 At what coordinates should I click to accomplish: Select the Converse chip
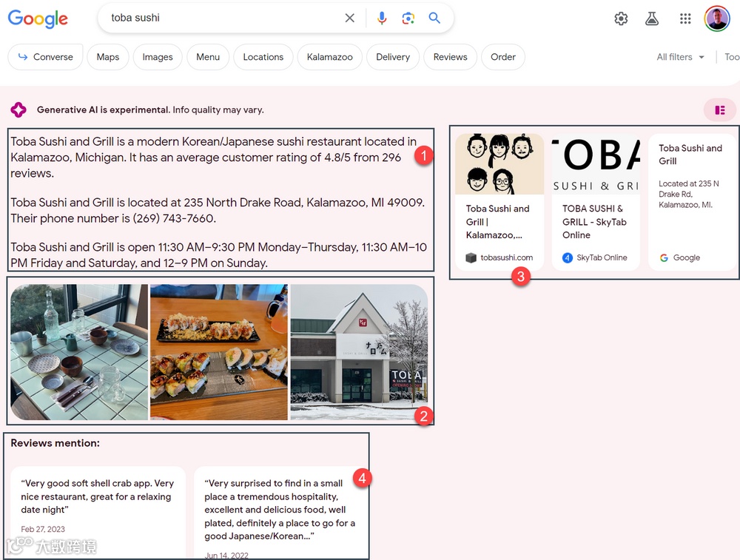coord(45,57)
